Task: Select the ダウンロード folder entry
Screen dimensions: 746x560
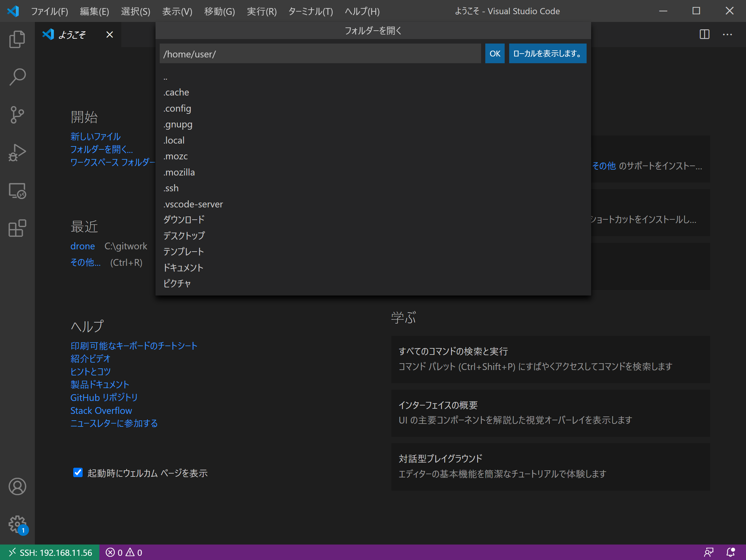Action: point(373,220)
